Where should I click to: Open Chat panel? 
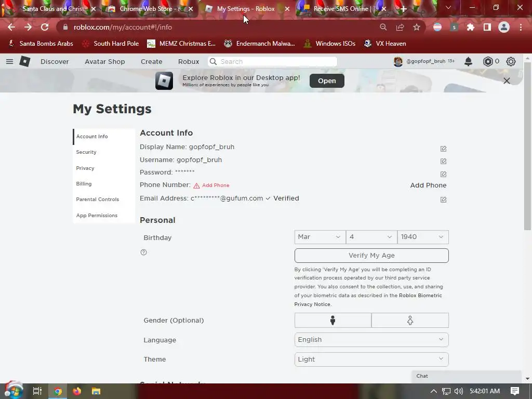(466, 376)
